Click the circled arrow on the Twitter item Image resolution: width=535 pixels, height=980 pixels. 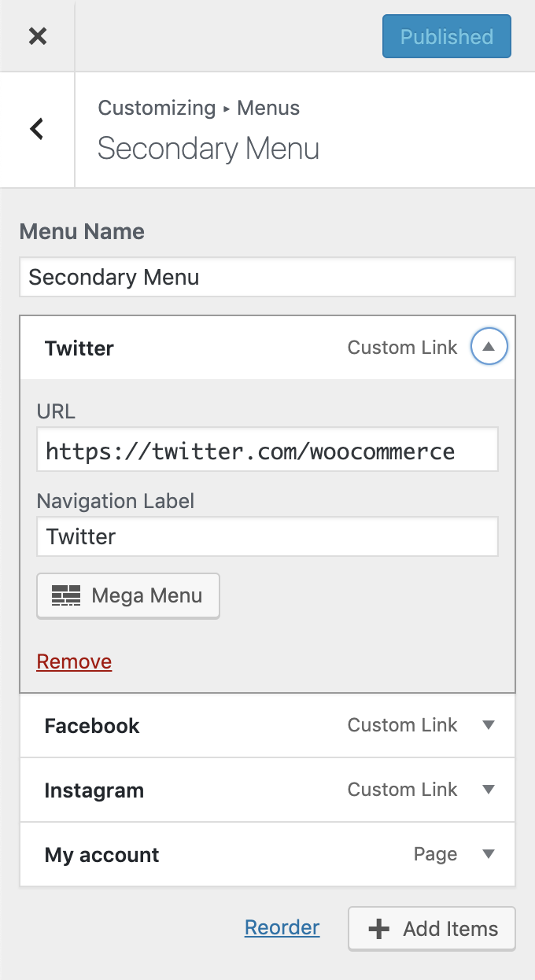[489, 346]
